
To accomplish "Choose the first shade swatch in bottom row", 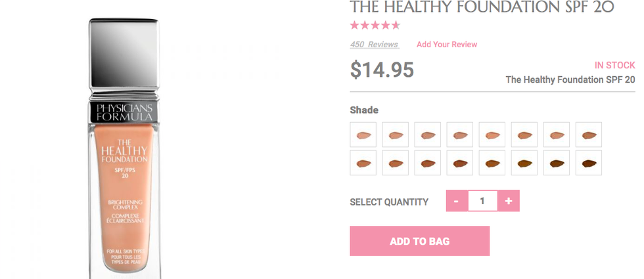I will pyautogui.click(x=363, y=163).
